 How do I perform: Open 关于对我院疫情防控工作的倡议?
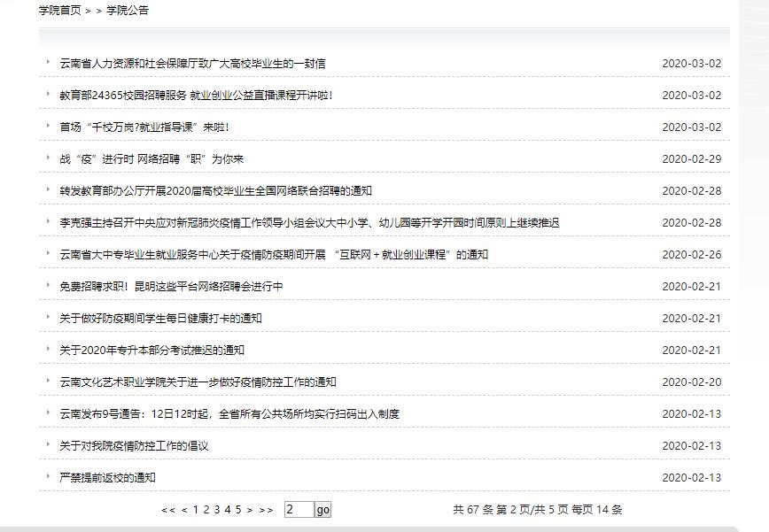[x=134, y=446]
